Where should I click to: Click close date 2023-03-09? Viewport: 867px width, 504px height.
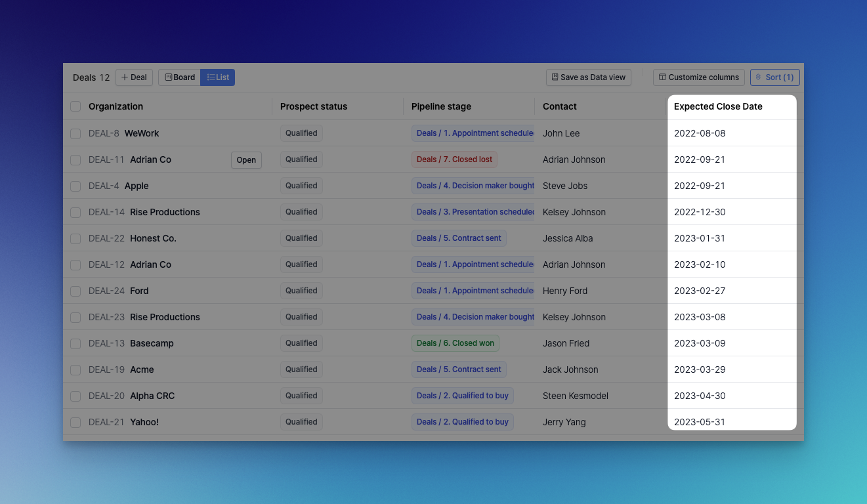click(700, 343)
